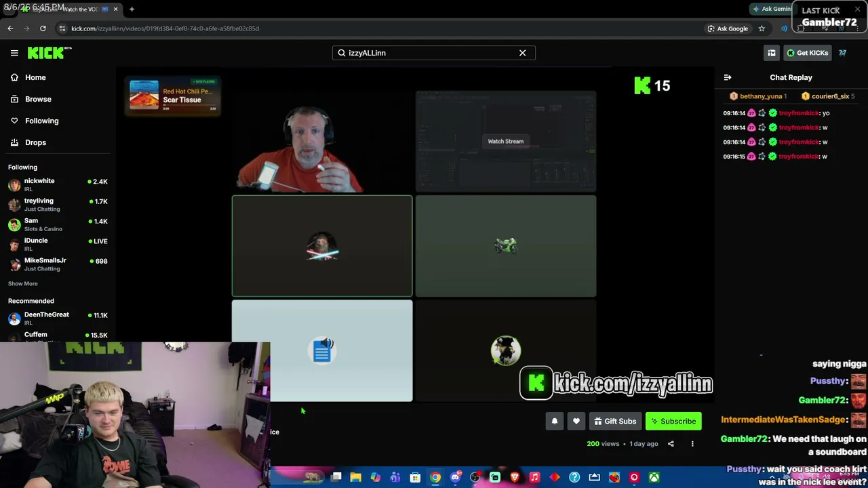
Task: Open site information icon in address bar
Action: pyautogui.click(x=62, y=28)
